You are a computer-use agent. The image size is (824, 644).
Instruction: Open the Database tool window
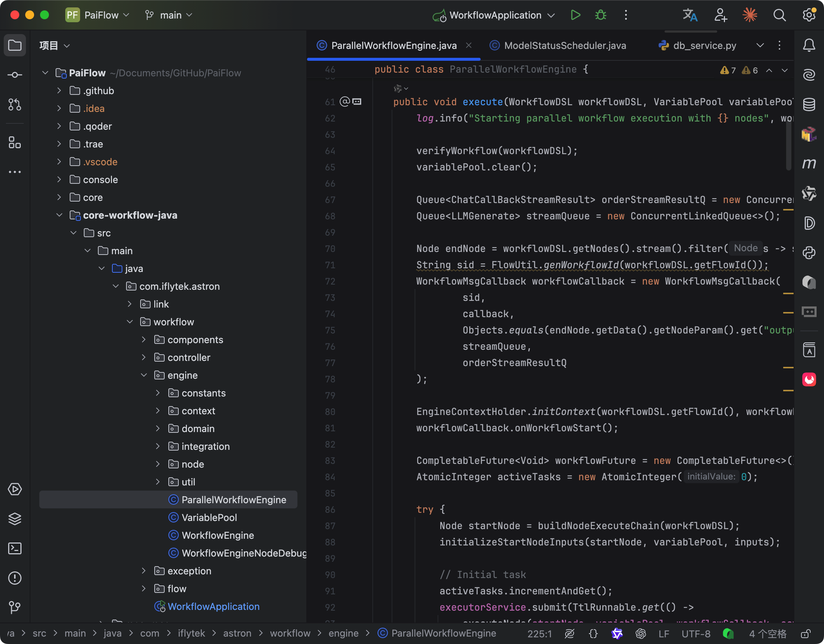pos(809,104)
